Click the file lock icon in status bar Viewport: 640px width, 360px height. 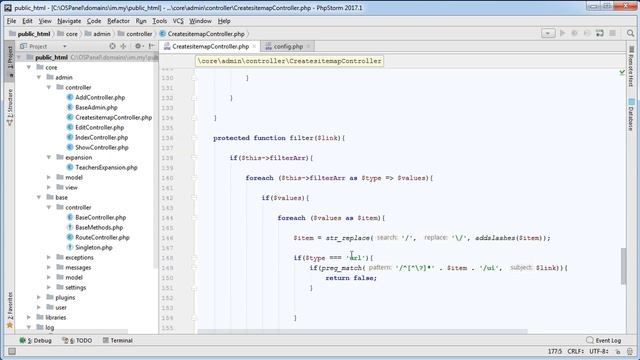(x=619, y=351)
